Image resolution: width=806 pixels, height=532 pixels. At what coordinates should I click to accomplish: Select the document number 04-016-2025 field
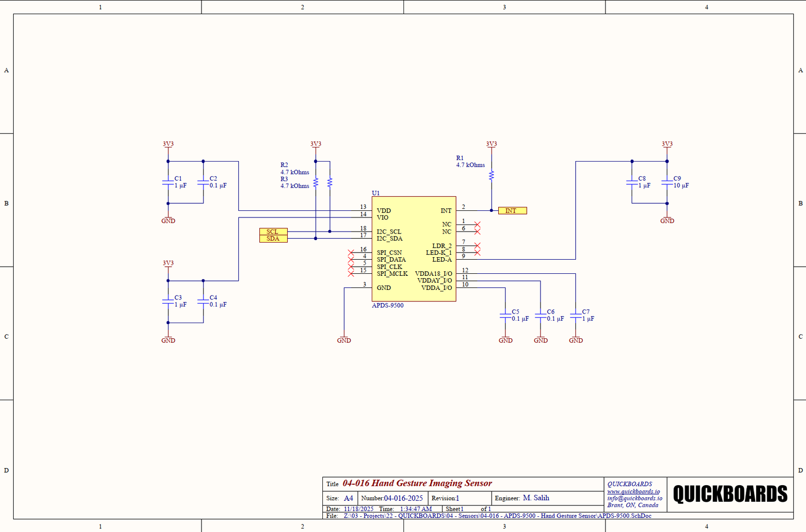[x=403, y=498]
